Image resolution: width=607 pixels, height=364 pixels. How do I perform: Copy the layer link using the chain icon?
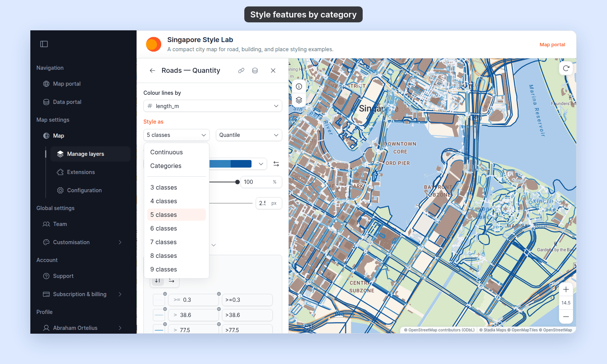[241, 71]
